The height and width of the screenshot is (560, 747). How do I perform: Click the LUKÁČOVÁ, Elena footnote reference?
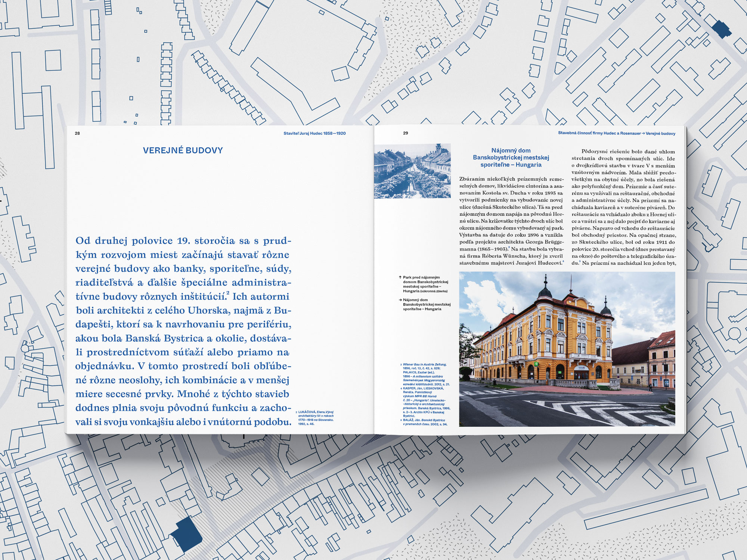tap(316, 418)
